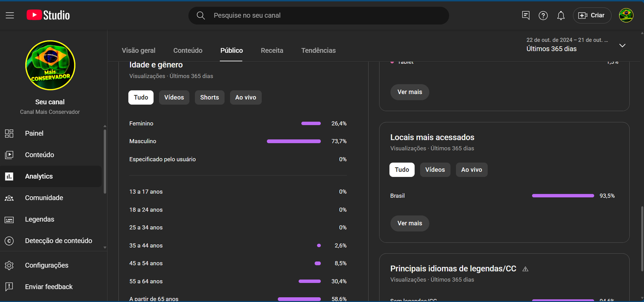This screenshot has width=644, height=302.
Task: Click the search field Pesquise no seu canal
Action: click(x=318, y=15)
